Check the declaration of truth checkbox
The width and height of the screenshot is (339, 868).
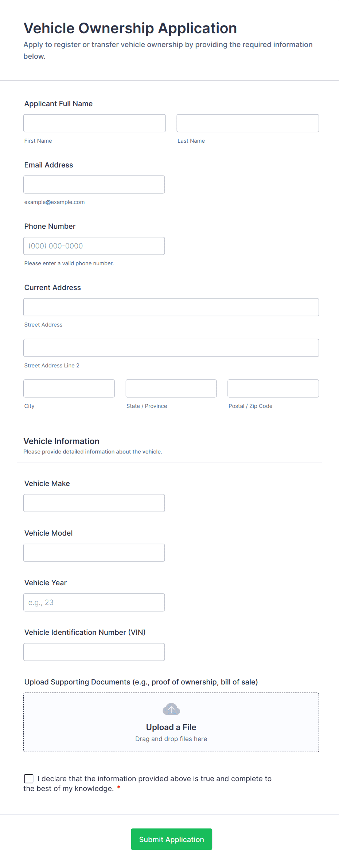pyautogui.click(x=29, y=779)
